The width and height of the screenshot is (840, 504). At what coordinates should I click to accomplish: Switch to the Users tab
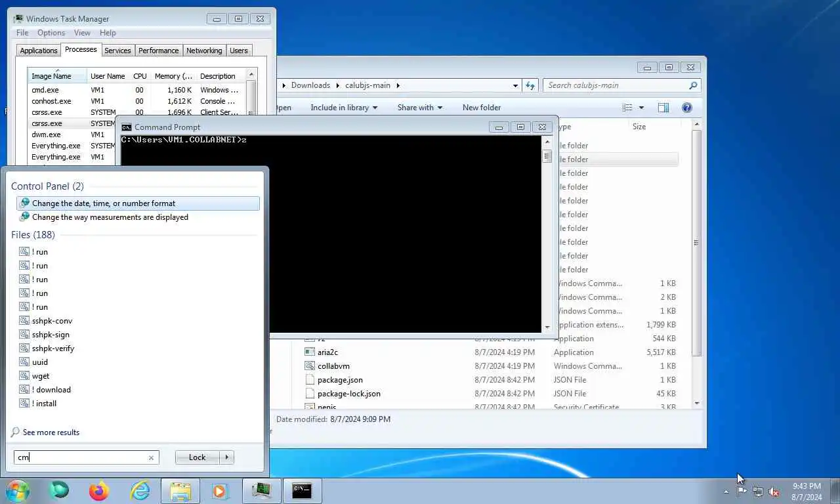(239, 51)
